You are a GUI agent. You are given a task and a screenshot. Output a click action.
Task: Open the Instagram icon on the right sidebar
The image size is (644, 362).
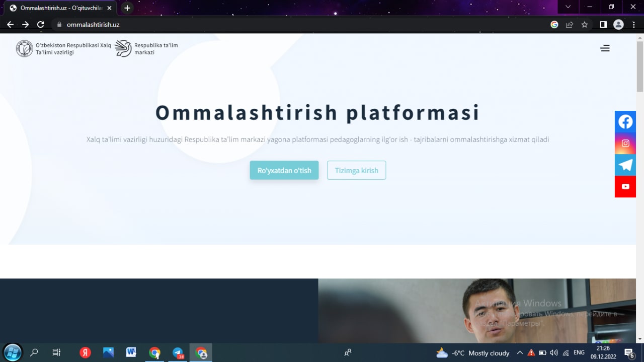tap(625, 143)
